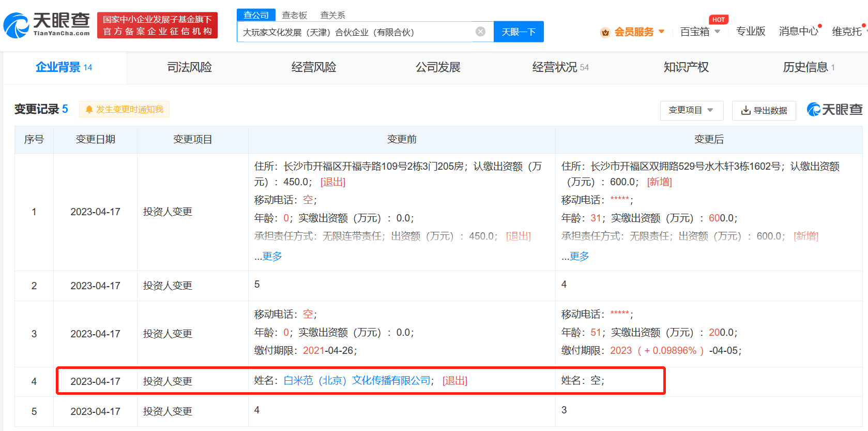Expand 更多 in row 1 变更前 column

tap(272, 256)
